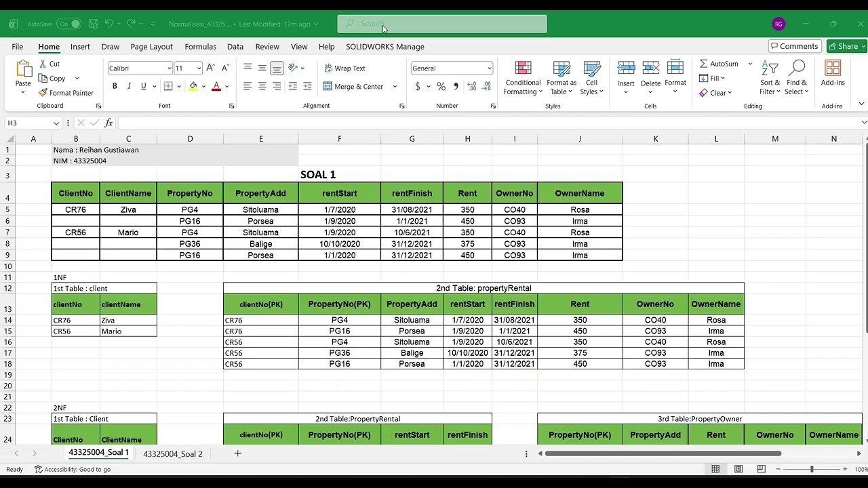Apply the yellow fill color

point(193,86)
